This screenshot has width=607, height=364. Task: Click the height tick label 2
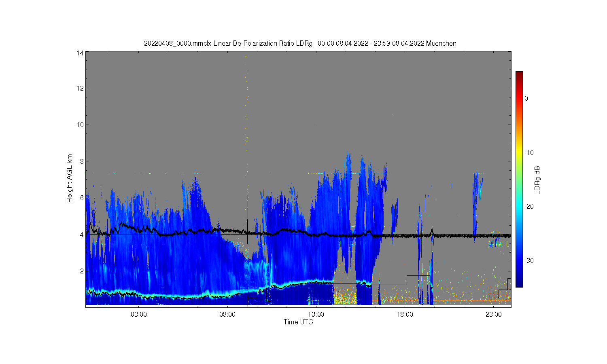(82, 271)
